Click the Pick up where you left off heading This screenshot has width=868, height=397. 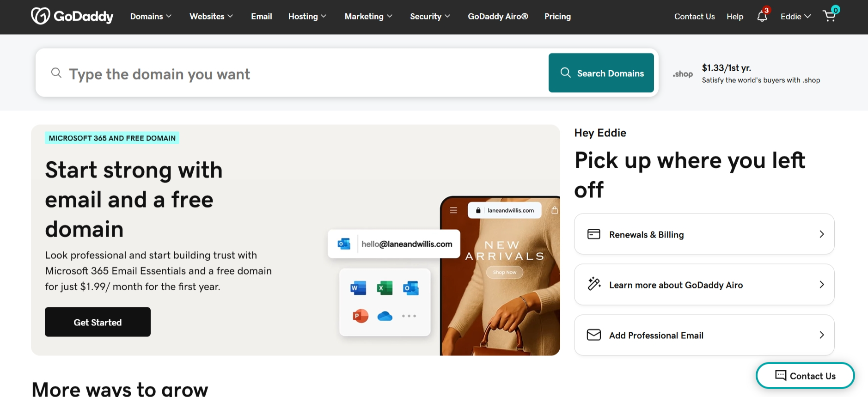(x=690, y=175)
